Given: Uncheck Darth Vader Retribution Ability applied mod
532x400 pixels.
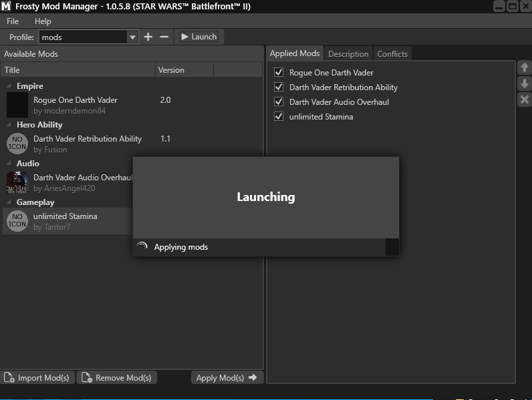Looking at the screenshot, I should point(279,87).
